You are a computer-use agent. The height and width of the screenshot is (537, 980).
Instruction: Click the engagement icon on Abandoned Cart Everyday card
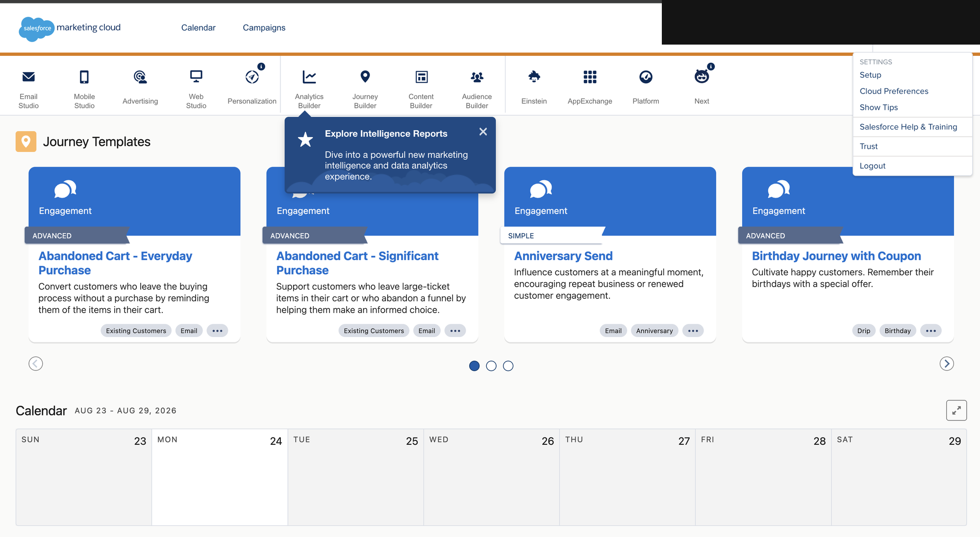(65, 189)
